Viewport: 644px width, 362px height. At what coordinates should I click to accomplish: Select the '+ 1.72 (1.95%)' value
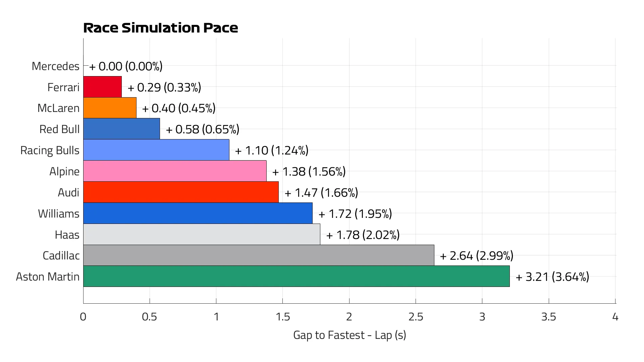click(355, 214)
